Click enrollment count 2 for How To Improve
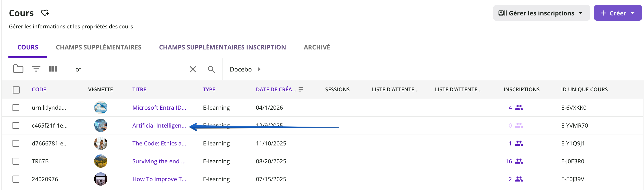Screen dimensions: 644x190 [510, 179]
